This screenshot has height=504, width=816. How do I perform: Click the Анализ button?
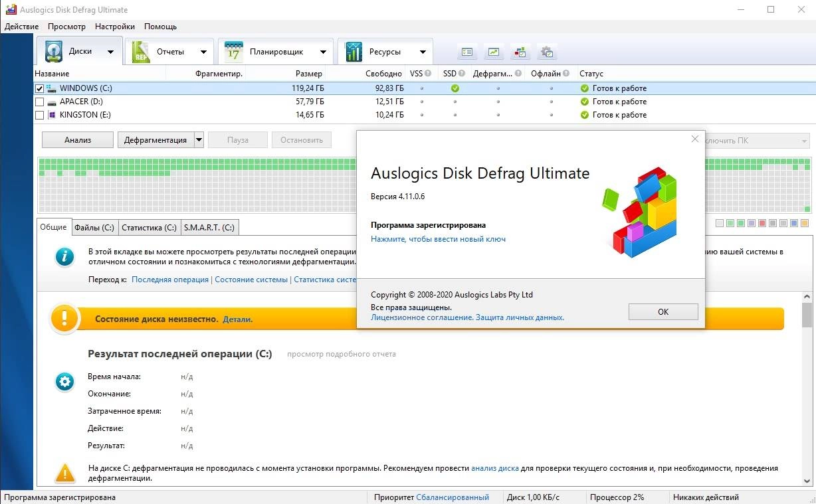pyautogui.click(x=78, y=140)
